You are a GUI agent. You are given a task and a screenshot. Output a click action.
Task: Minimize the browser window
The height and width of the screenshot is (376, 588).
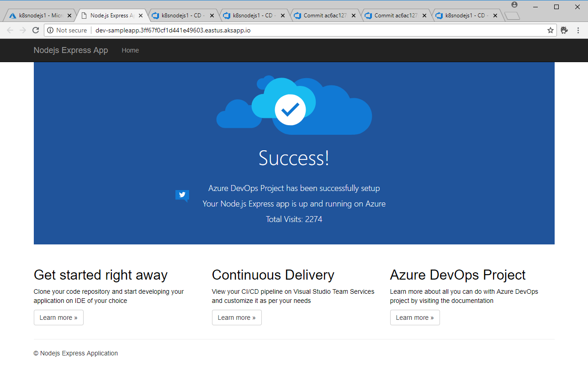pos(535,6)
